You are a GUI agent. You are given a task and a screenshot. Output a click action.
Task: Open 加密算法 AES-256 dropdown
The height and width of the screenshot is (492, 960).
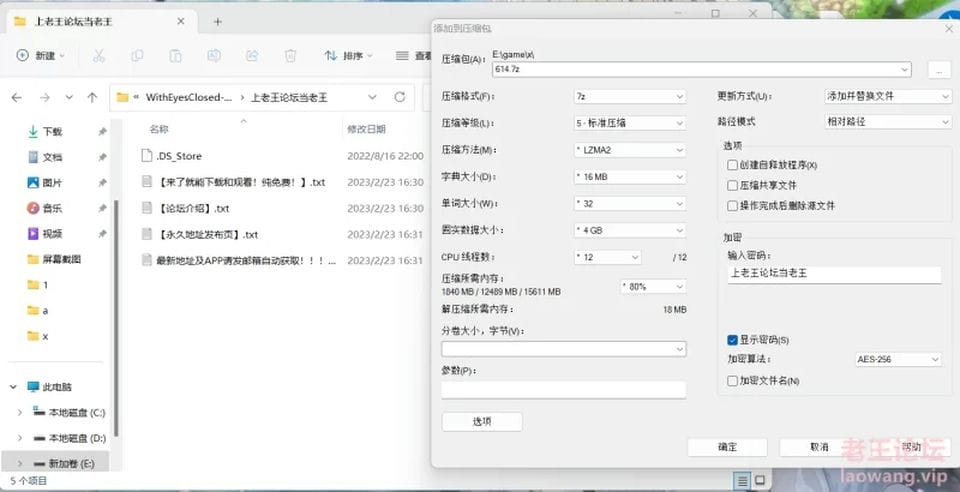tap(898, 359)
